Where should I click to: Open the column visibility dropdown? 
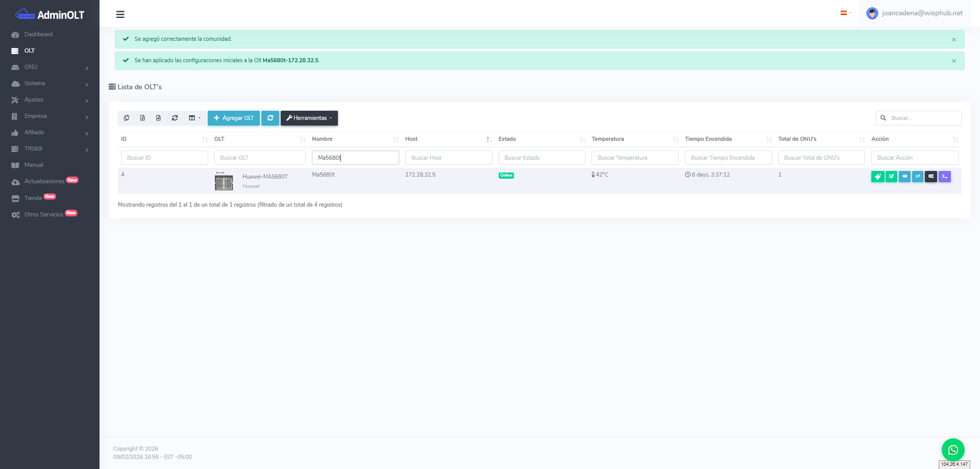[x=194, y=118]
